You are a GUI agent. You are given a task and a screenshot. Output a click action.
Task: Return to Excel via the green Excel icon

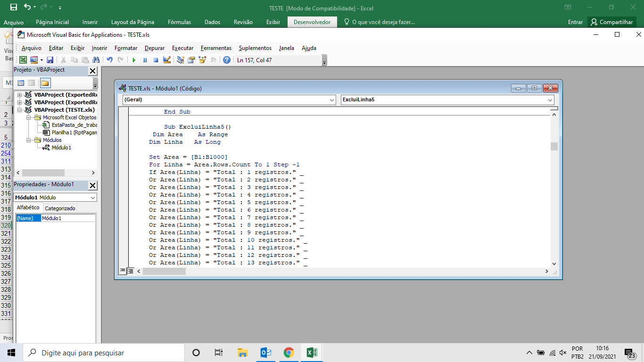pos(23,60)
